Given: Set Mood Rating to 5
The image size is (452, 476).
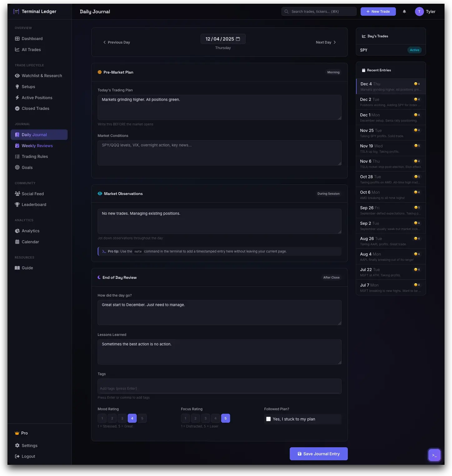Looking at the screenshot, I should point(142,418).
